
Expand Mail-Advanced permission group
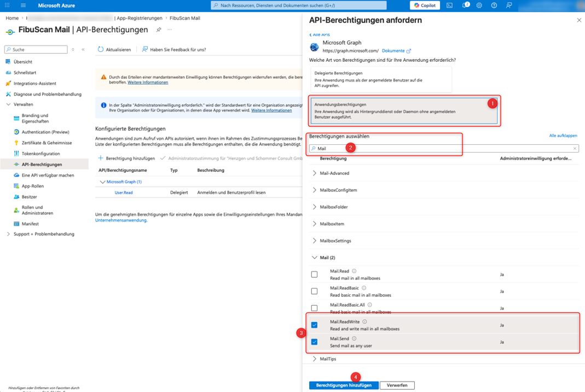point(315,173)
